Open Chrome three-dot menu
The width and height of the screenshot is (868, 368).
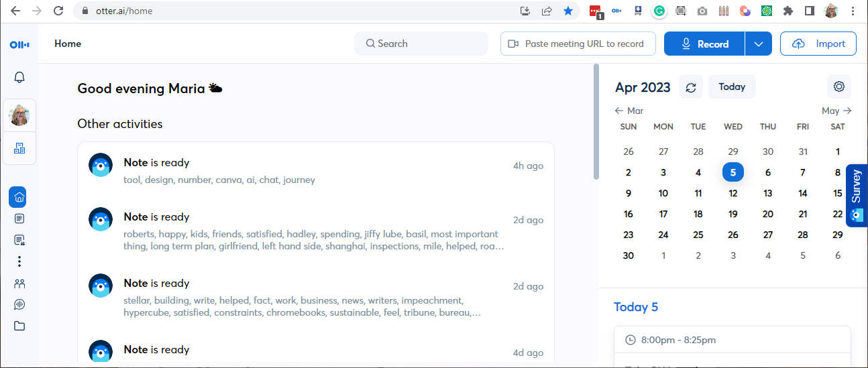coord(853,11)
